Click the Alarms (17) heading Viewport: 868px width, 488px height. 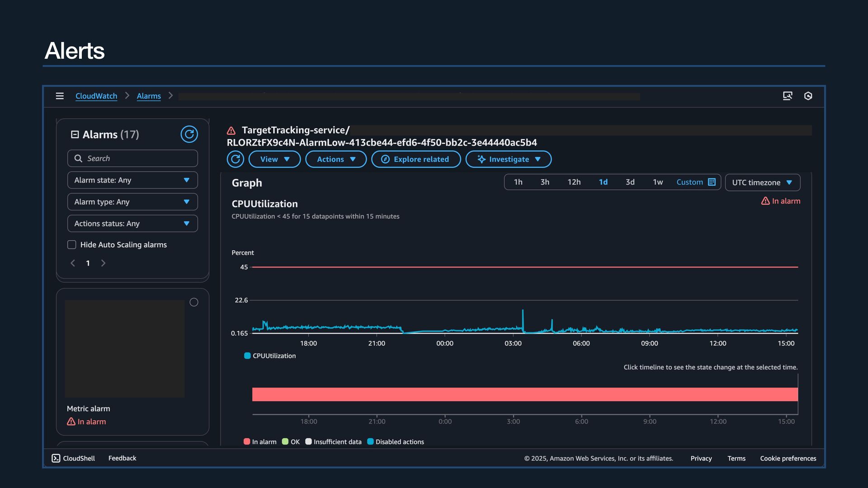pyautogui.click(x=111, y=135)
